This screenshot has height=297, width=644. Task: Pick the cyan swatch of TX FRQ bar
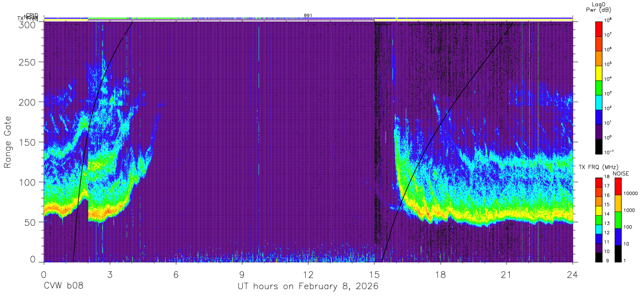pos(599,229)
